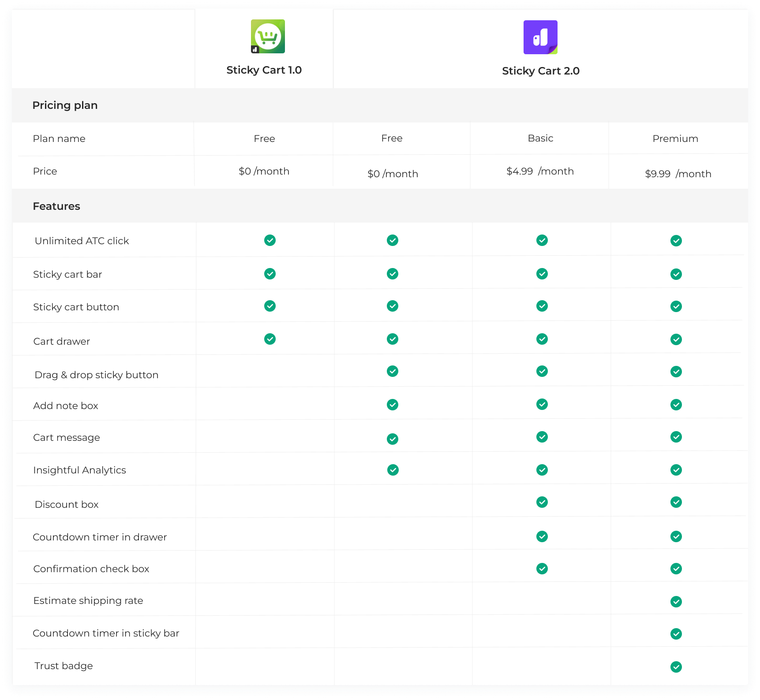Click Cart message checkmark in 2.0 Free column
Screen dimensions: 760x700
tap(393, 439)
